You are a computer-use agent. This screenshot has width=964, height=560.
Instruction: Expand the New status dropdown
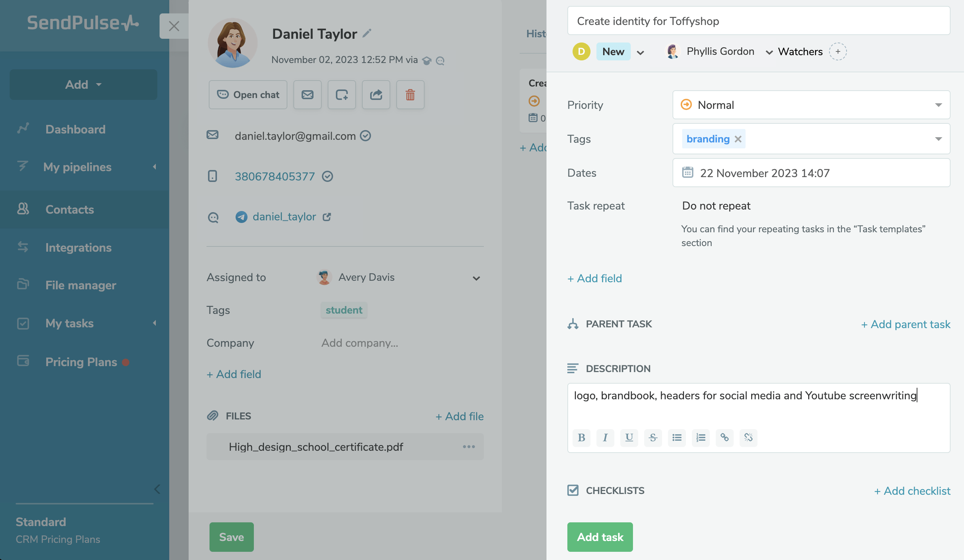[640, 53]
